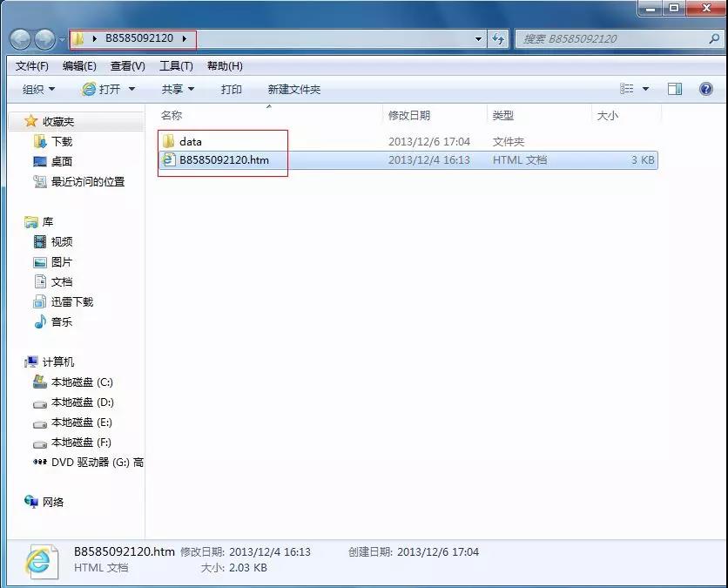The height and width of the screenshot is (588, 728).
Task: Start the search with the magnifier icon
Action: coord(714,38)
